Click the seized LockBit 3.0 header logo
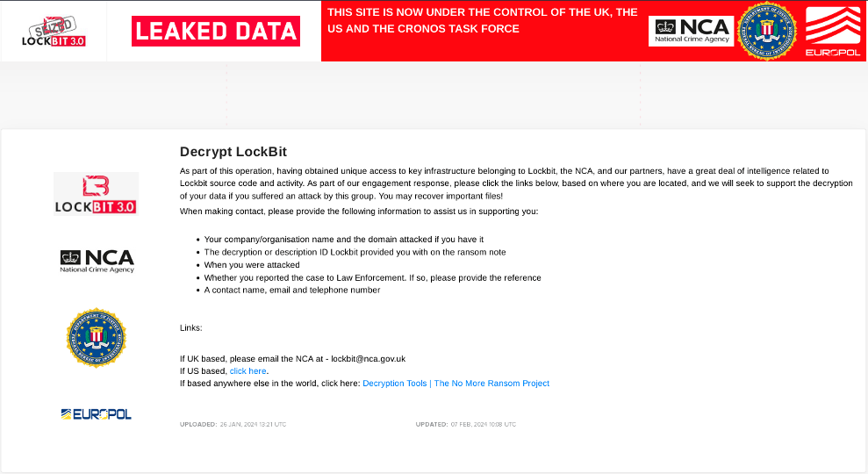Viewport: 868px width, 474px height. pos(54,32)
